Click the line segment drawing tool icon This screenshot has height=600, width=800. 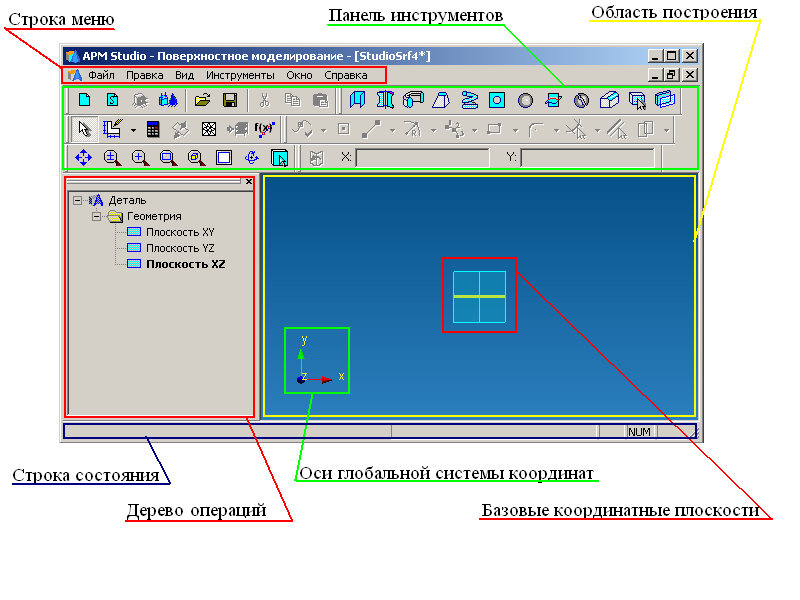(371, 130)
